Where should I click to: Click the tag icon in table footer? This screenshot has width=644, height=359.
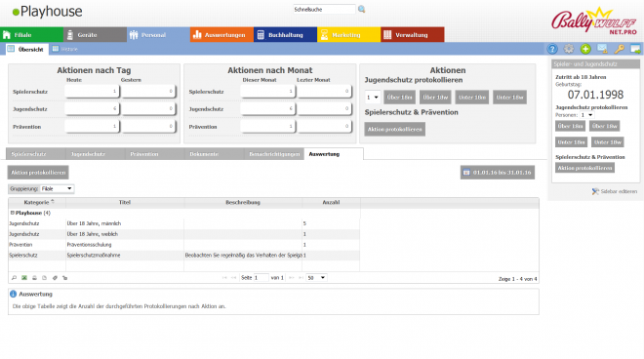tap(55, 278)
